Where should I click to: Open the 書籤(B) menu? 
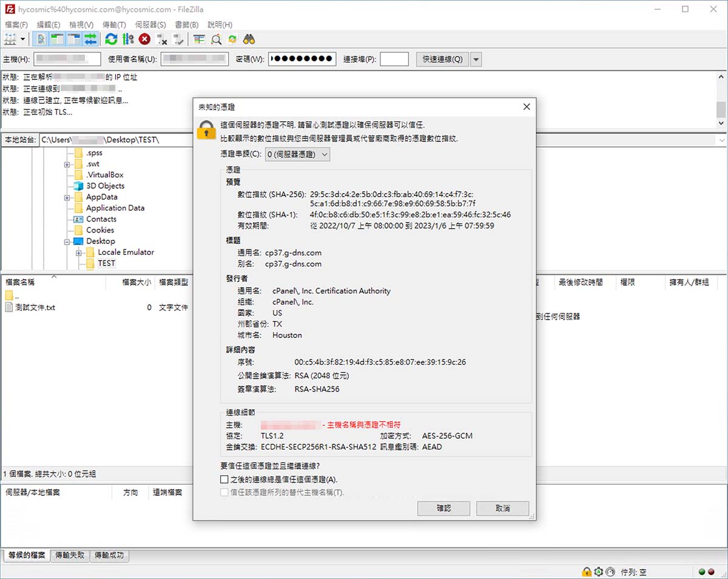click(186, 25)
